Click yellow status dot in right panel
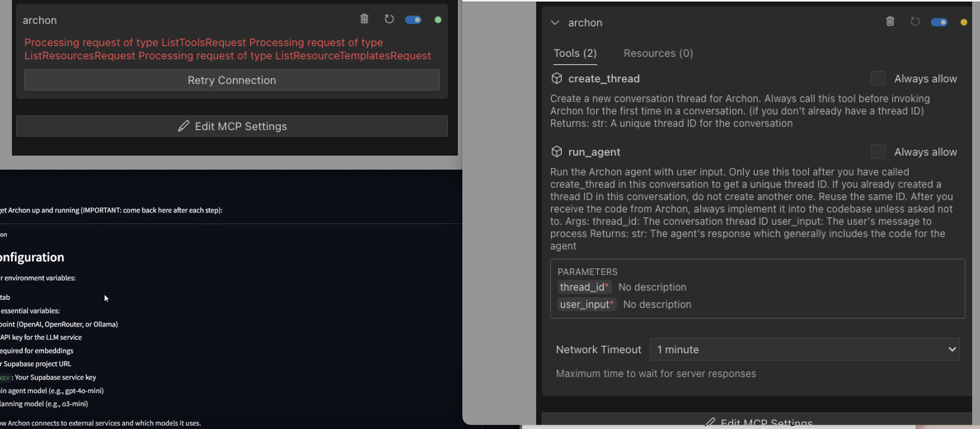Viewport: 980px width, 429px height. [964, 22]
